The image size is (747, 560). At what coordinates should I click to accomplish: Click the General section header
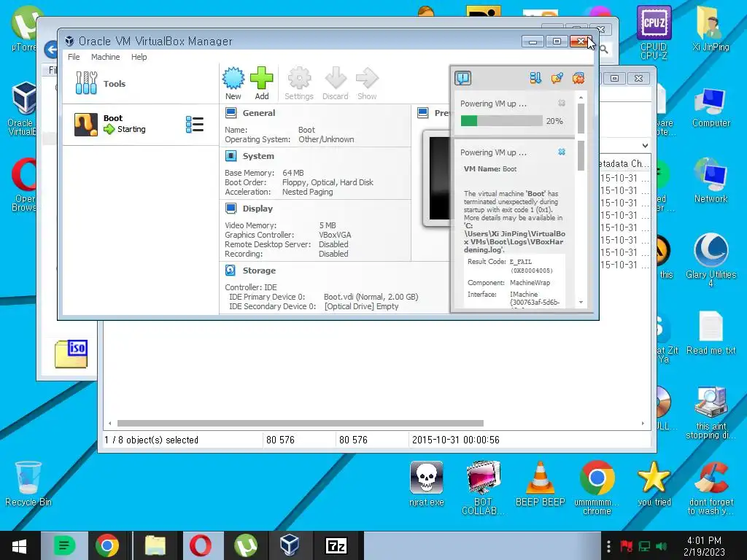point(259,113)
